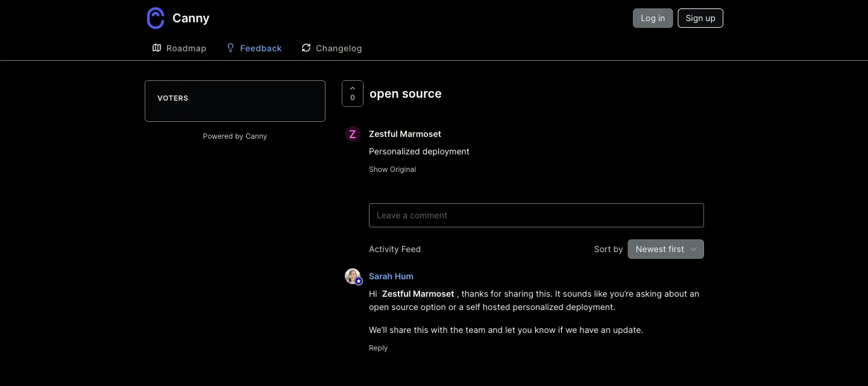Focus the Leave a comment field

(x=536, y=215)
